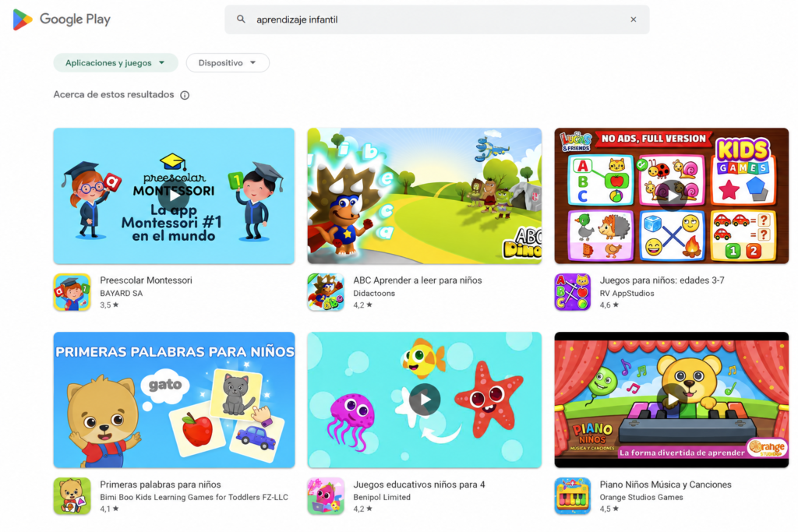The height and width of the screenshot is (532, 798).
Task: Click the 4,5 star rating of Piano Niños
Action: 609,509
